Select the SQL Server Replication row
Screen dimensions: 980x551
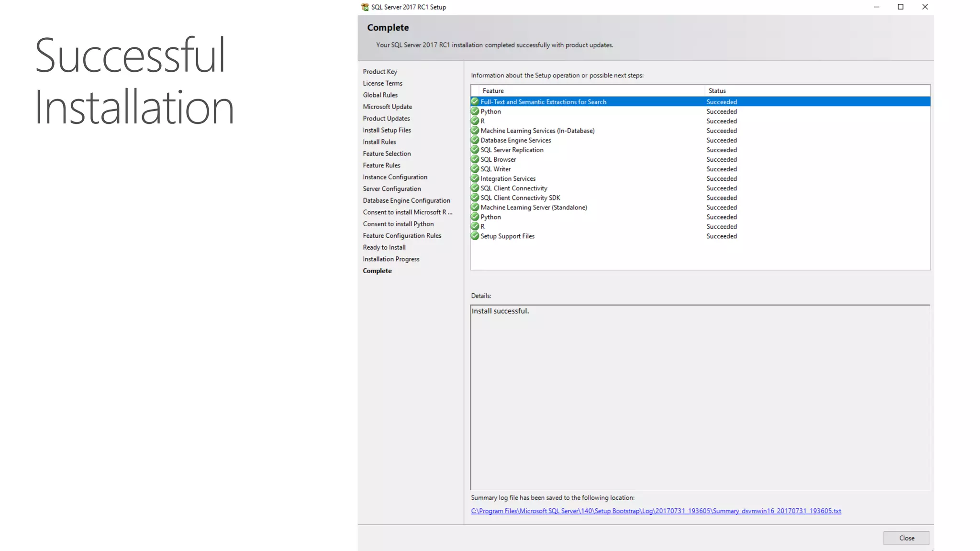(x=701, y=150)
